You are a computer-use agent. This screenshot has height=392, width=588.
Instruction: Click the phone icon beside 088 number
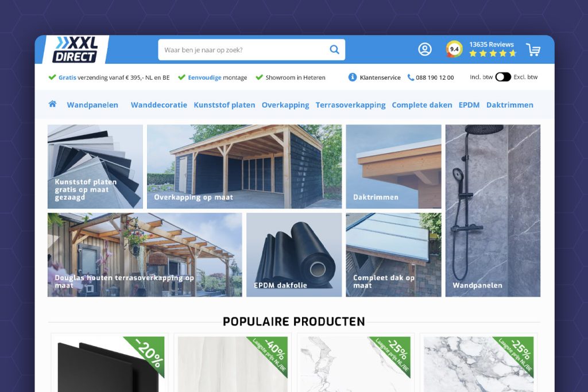tap(411, 77)
